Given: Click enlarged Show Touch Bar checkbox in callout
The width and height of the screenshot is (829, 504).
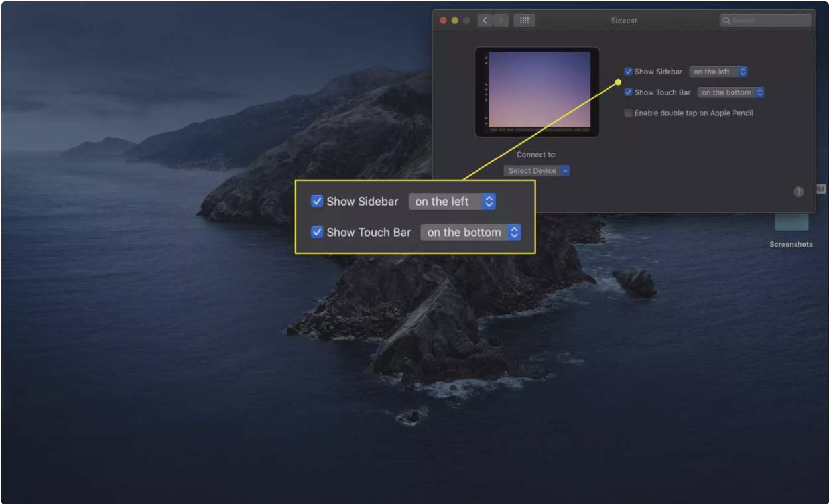Looking at the screenshot, I should point(317,232).
